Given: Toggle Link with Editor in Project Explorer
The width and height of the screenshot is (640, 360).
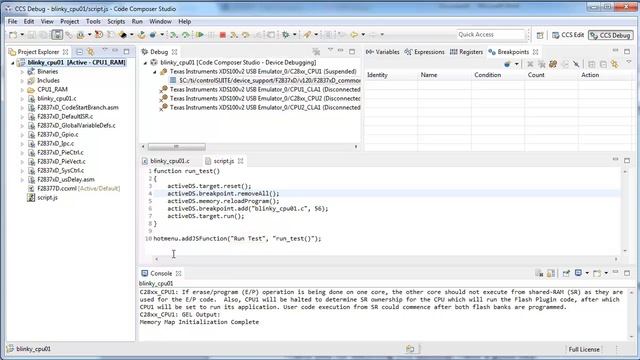Looking at the screenshot, I should [x=91, y=52].
